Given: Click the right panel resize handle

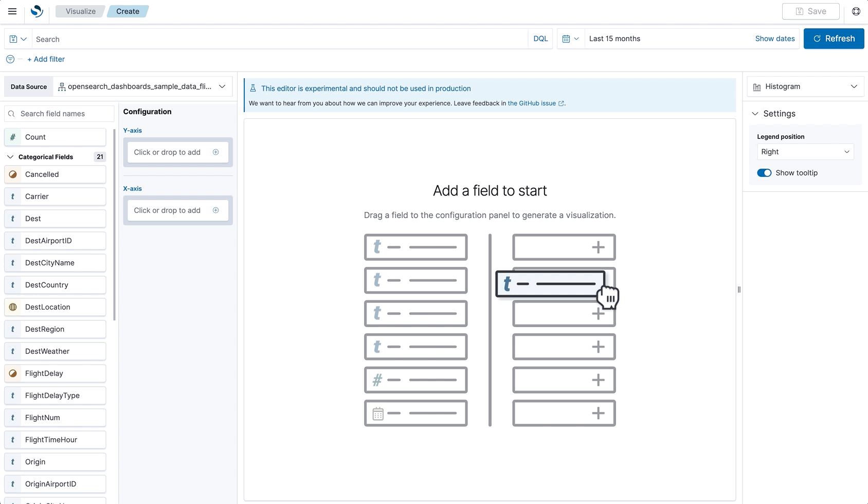Looking at the screenshot, I should point(739,290).
